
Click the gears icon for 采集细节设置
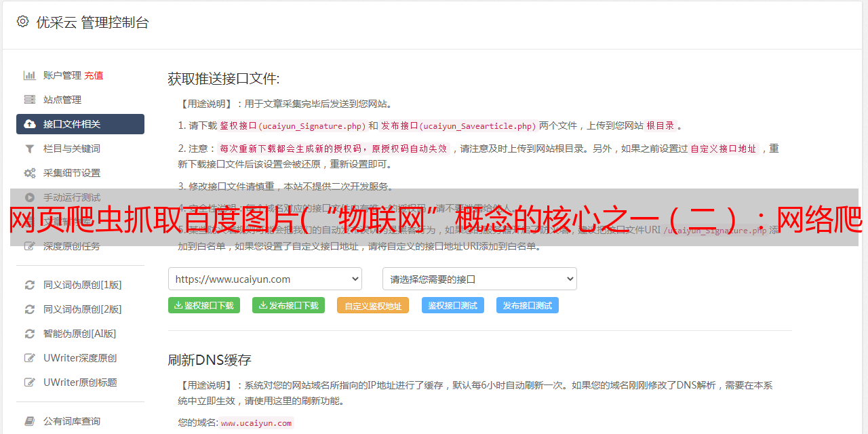coord(30,173)
